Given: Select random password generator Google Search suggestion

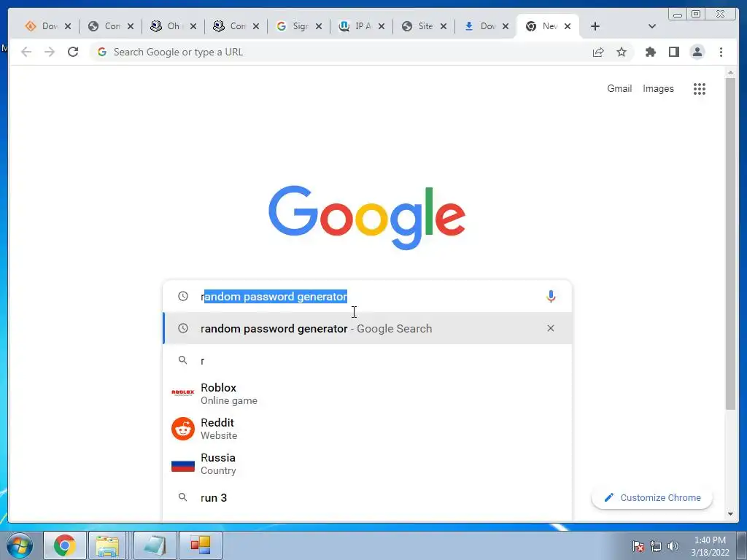Looking at the screenshot, I should (368, 328).
